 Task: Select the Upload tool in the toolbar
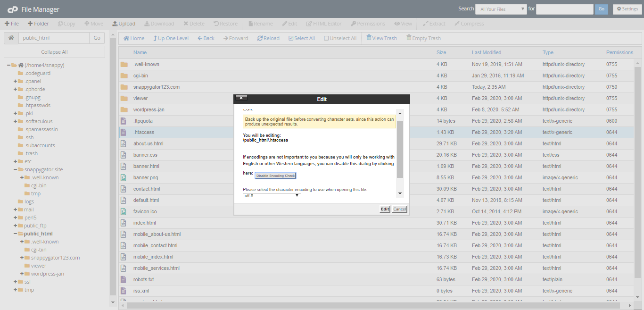[x=124, y=23]
